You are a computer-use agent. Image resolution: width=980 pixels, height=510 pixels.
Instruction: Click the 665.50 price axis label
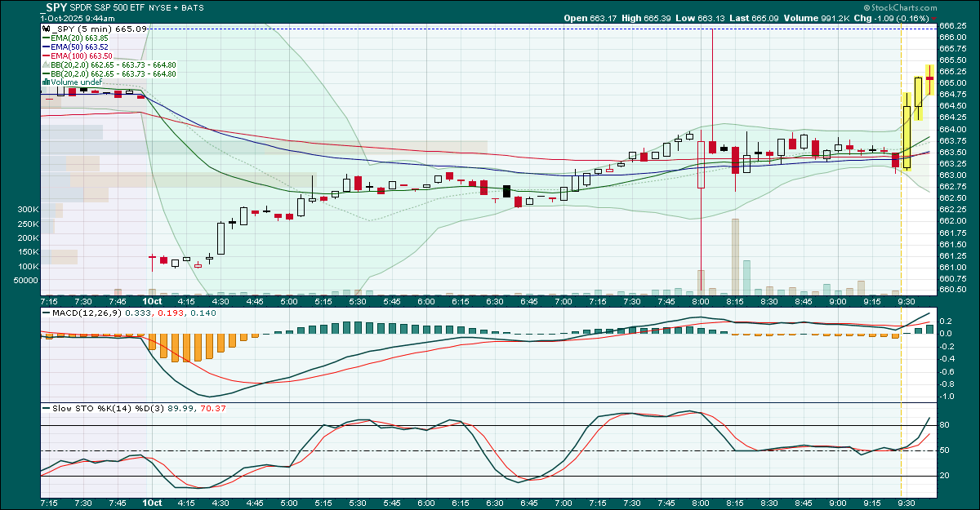pyautogui.click(x=952, y=60)
